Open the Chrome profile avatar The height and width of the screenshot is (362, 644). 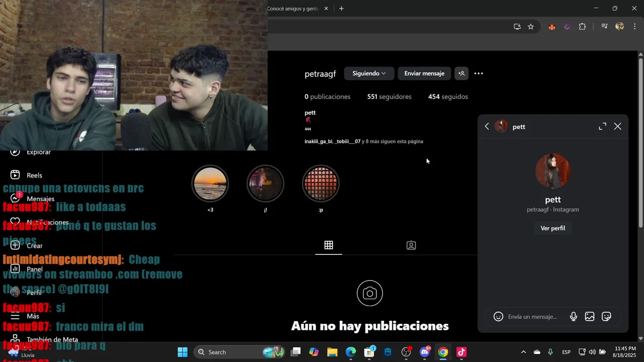click(620, 27)
